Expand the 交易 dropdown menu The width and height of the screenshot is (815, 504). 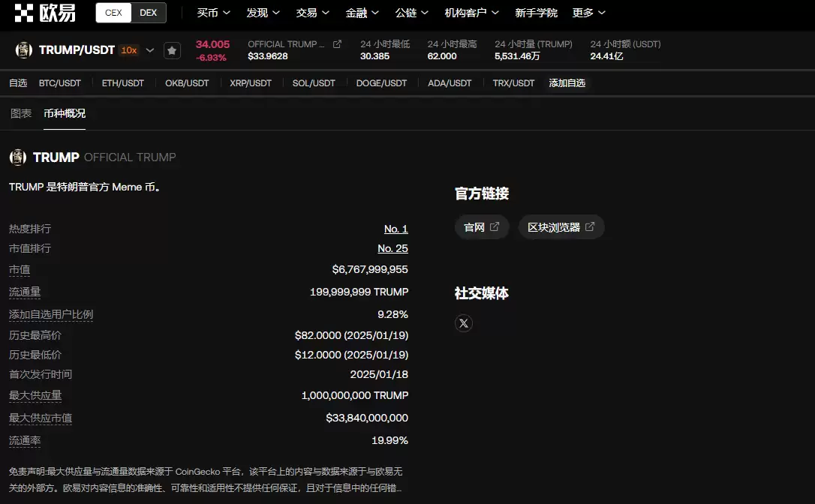312,13
